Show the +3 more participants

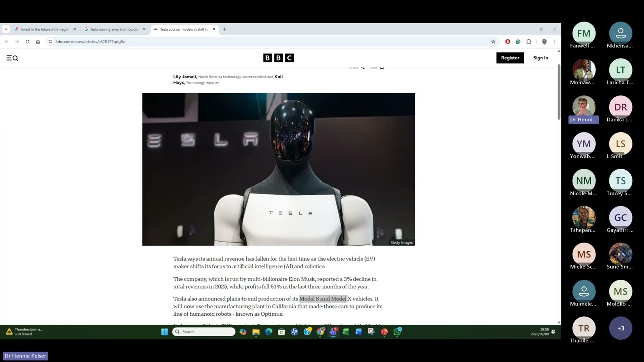[621, 328]
